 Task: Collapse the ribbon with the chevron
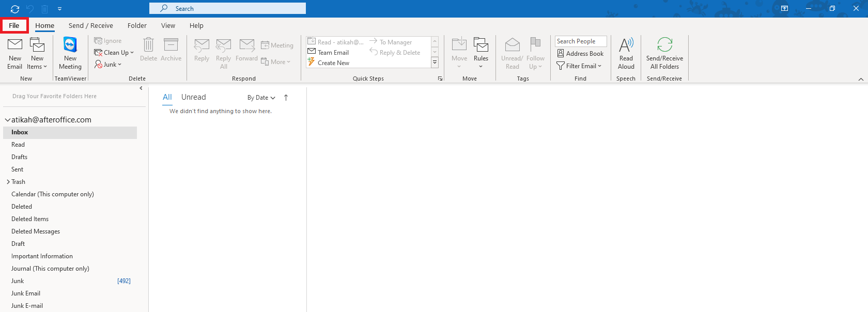(x=860, y=79)
